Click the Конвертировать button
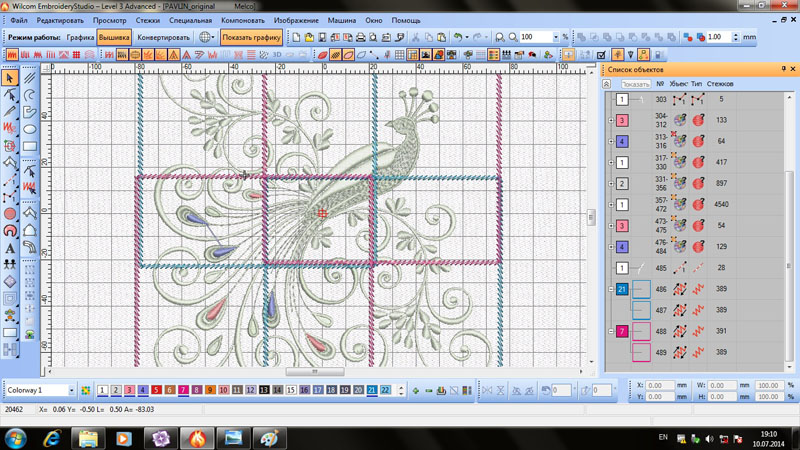Image resolution: width=800 pixels, height=450 pixels. (x=163, y=38)
